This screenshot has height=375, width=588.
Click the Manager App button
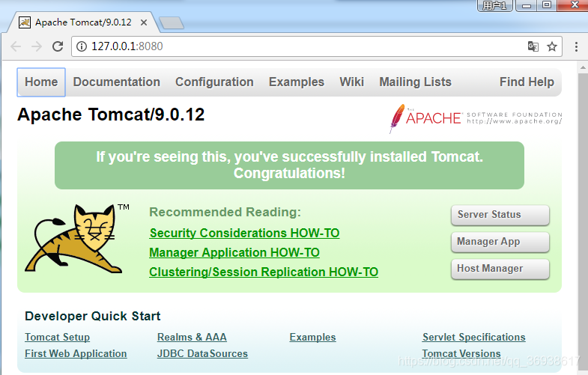[500, 242]
